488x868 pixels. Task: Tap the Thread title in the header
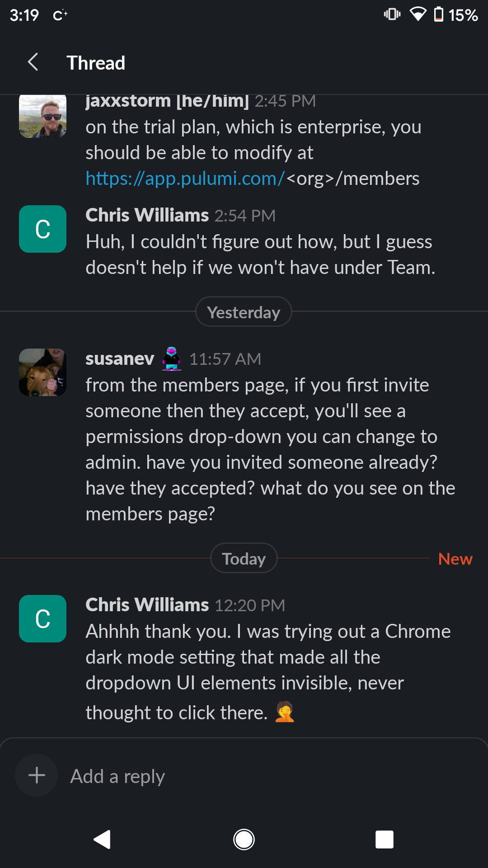(x=96, y=62)
